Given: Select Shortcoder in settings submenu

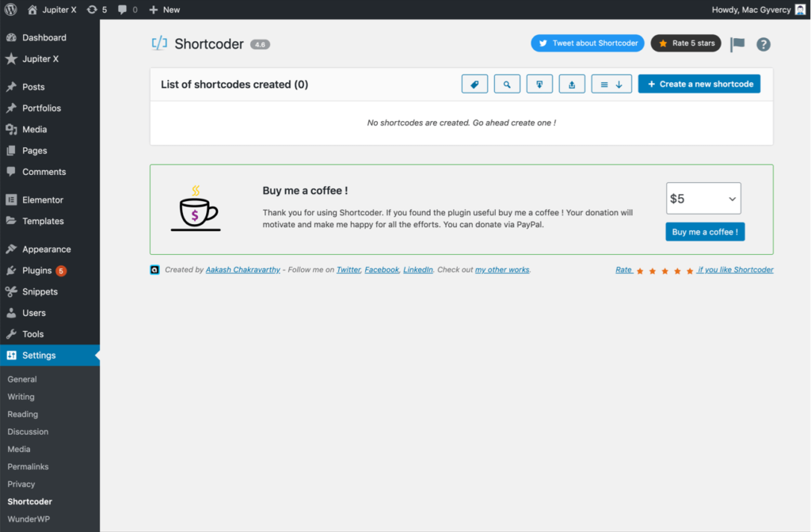Looking at the screenshot, I should click(30, 501).
